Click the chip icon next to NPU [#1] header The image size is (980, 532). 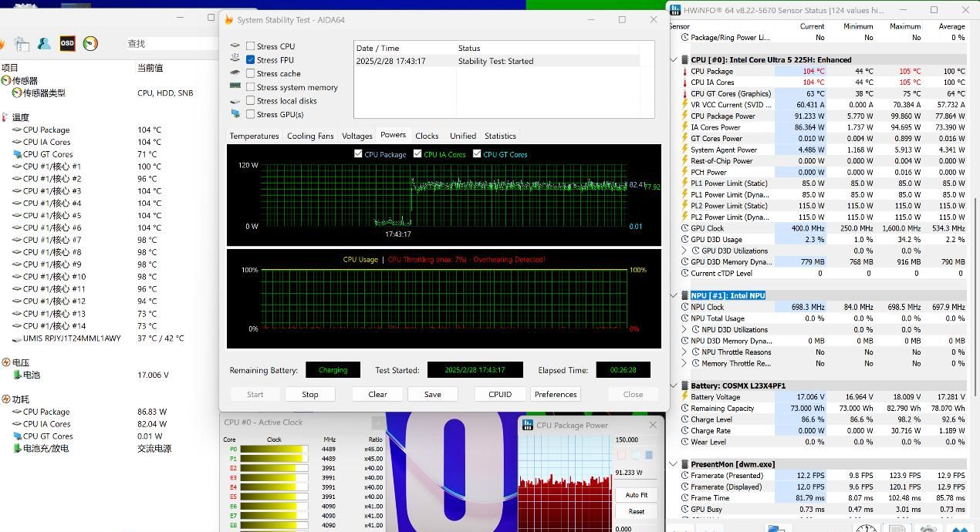pos(684,295)
